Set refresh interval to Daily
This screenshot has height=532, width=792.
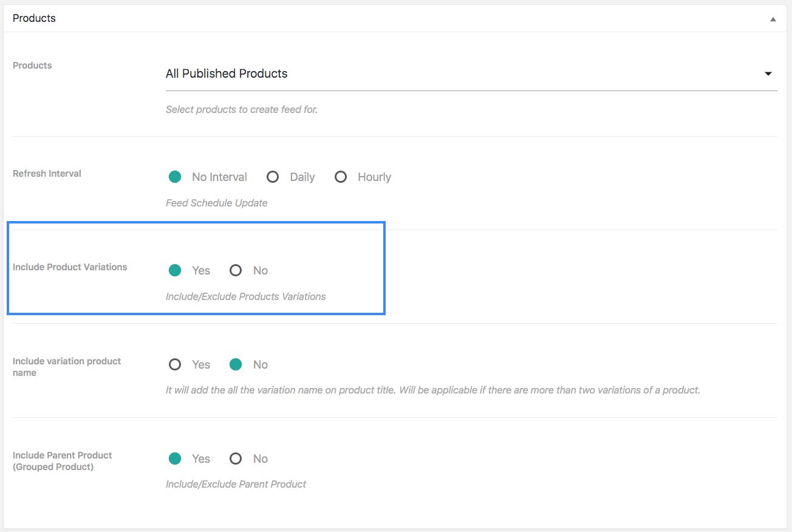point(273,177)
